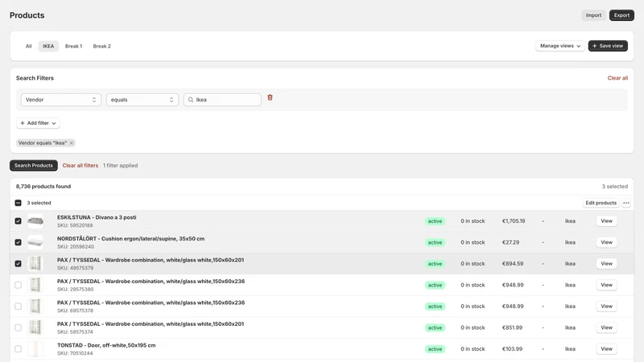Open the three-dots bulk actions menu
Viewport: 644px width, 362px height.
pos(626,203)
